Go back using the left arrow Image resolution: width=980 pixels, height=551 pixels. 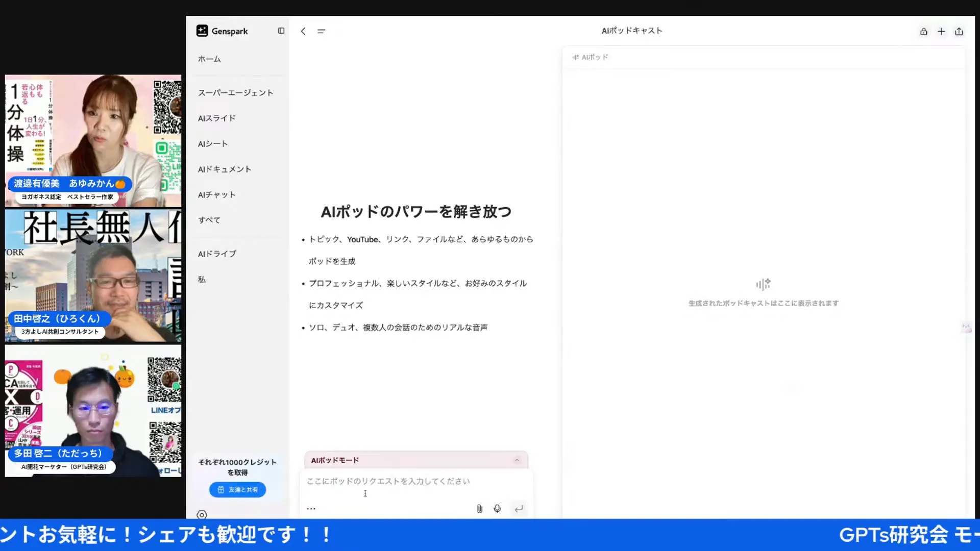click(303, 31)
